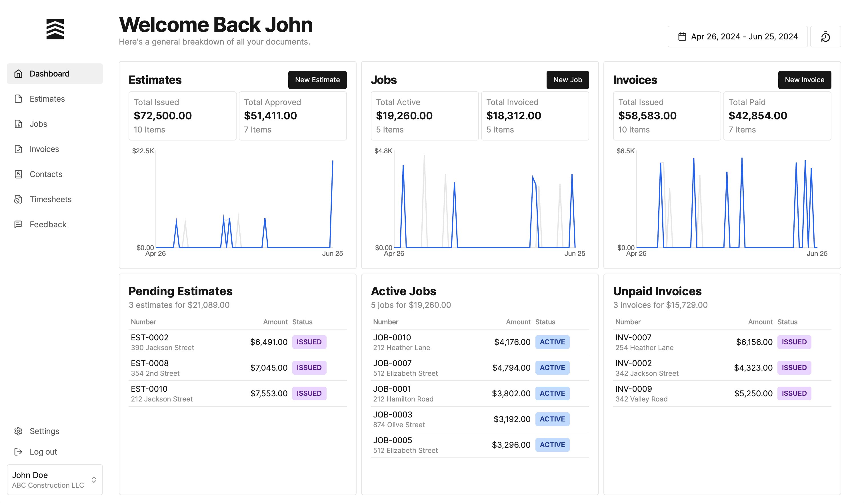Viewport: 864px width, 504px height.
Task: Open the Jobs page from sidebar
Action: (x=55, y=124)
